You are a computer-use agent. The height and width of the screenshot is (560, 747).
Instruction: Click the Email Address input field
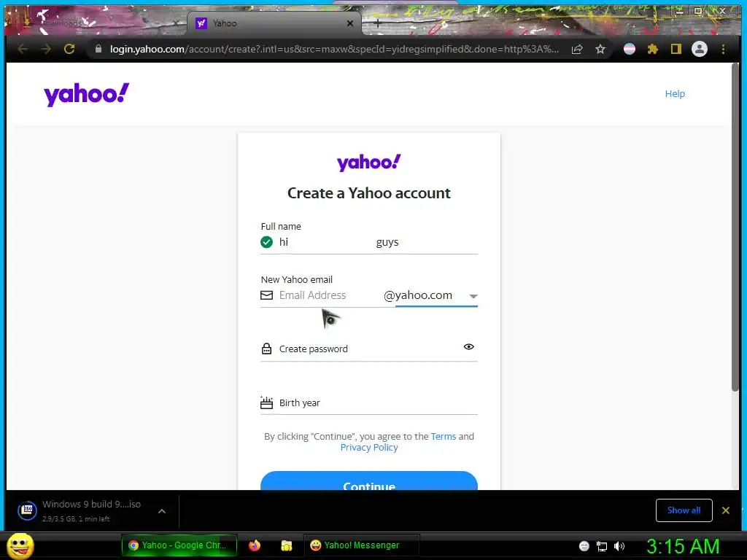pyautogui.click(x=329, y=295)
